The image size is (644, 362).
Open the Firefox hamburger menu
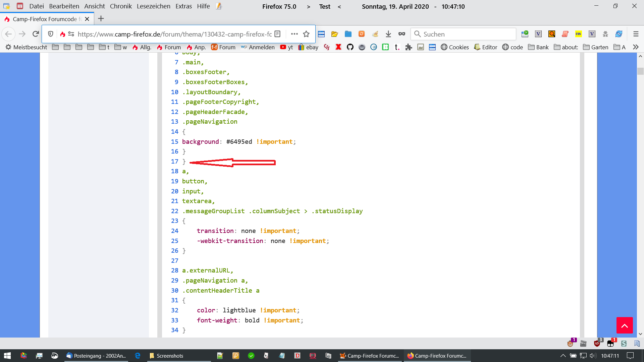[x=636, y=34]
